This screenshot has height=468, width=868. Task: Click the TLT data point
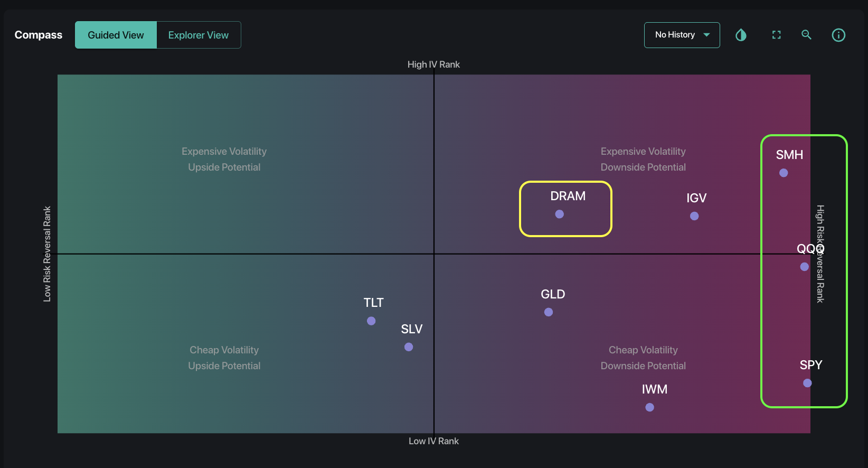pyautogui.click(x=371, y=321)
